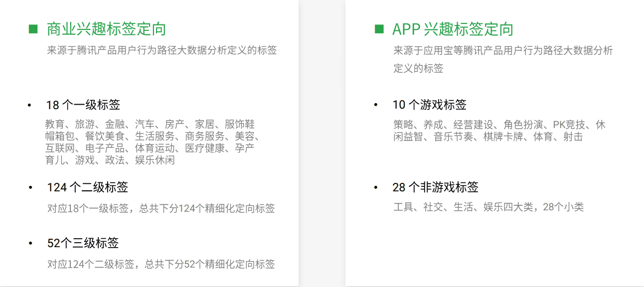This screenshot has height=287, width=644.
Task: Click the 10 个游戏标签 title
Action: pyautogui.click(x=430, y=105)
